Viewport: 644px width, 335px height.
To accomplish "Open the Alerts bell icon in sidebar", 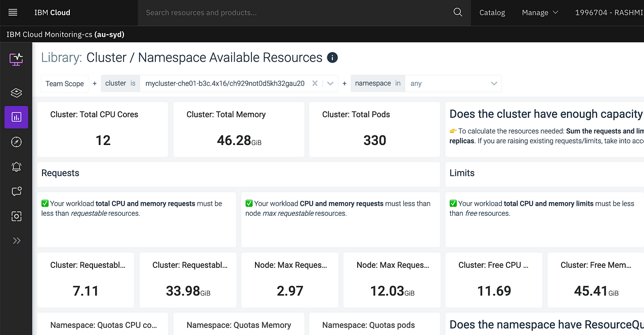I will point(16,167).
